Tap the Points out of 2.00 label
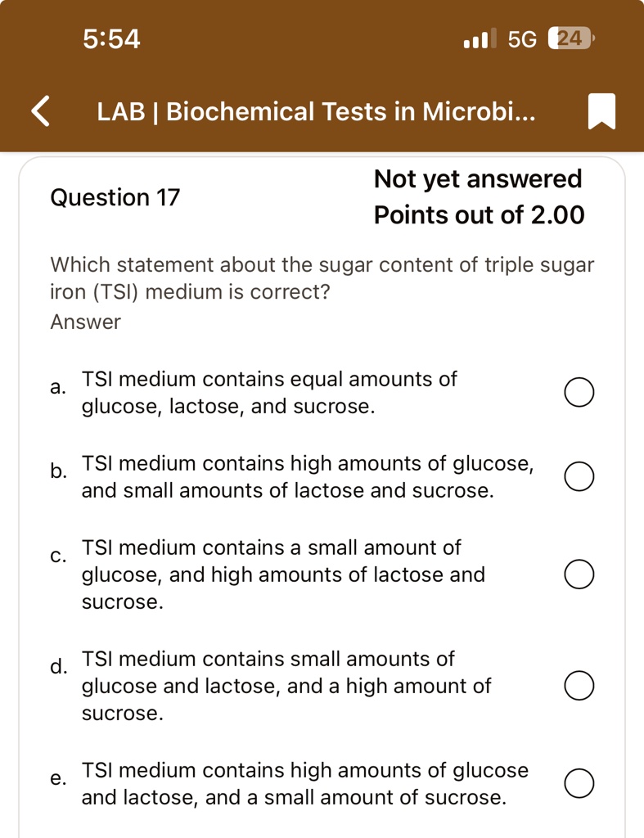644x838 pixels. (x=479, y=215)
